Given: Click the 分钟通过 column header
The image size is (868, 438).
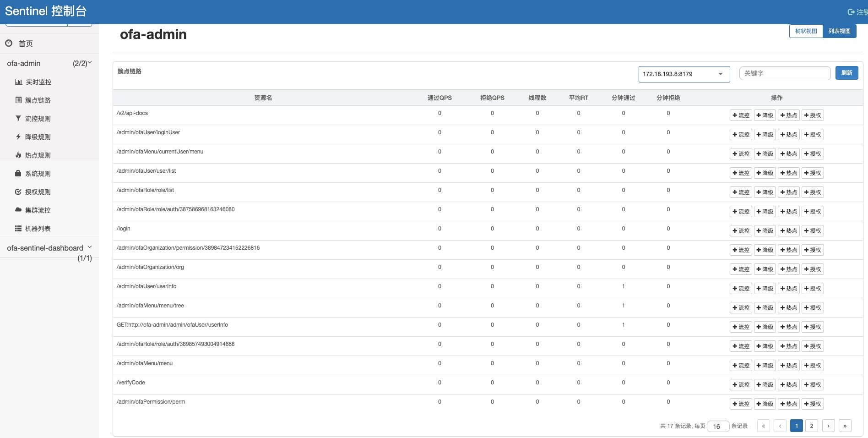Looking at the screenshot, I should point(624,98).
